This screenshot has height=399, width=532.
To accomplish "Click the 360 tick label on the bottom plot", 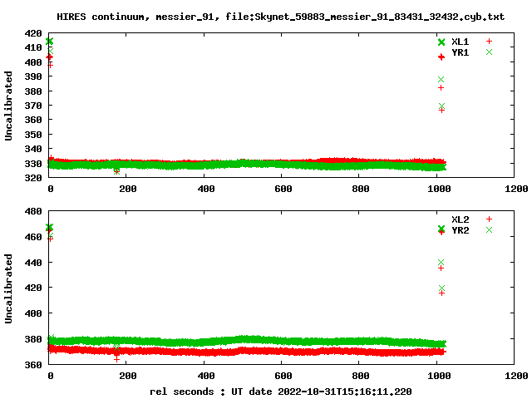I will 33,365.
